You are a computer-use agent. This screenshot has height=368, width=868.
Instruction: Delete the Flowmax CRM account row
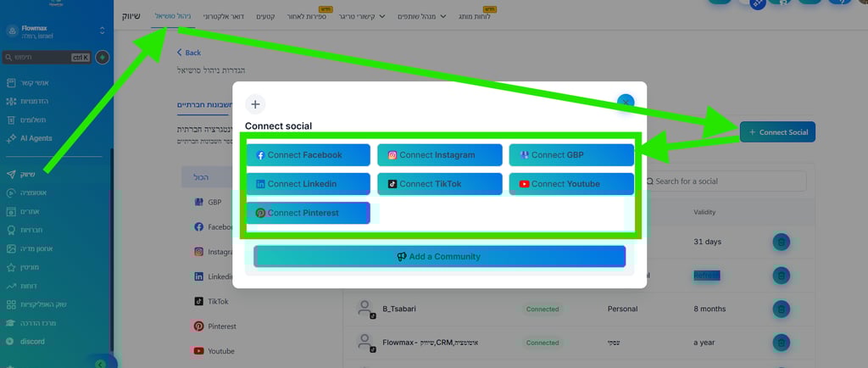[781, 343]
